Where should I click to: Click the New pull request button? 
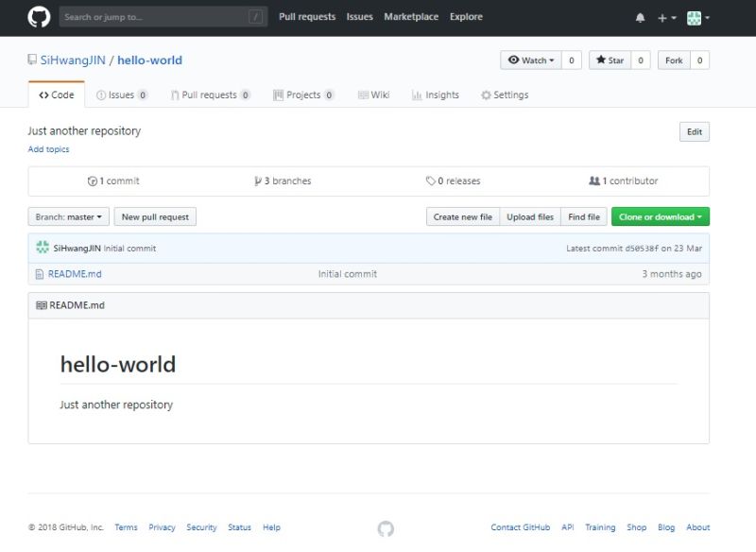coord(155,217)
